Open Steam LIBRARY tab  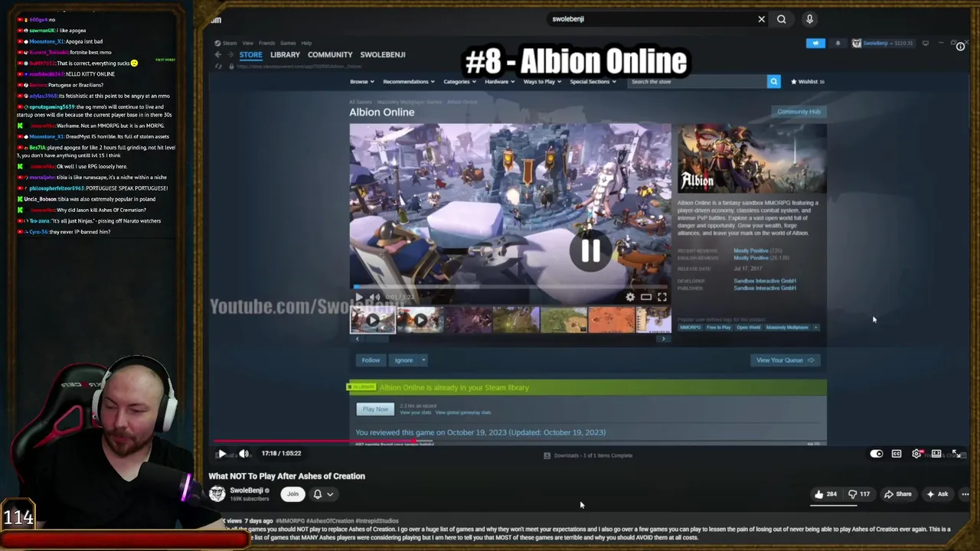(285, 55)
